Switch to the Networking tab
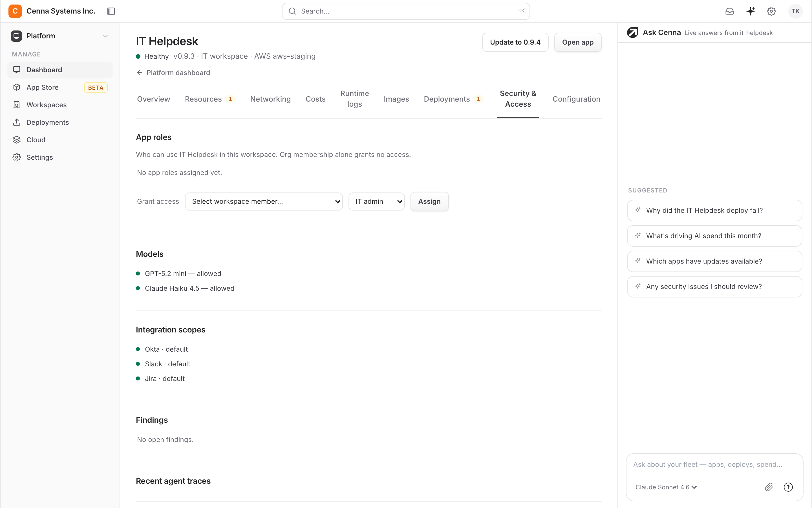Viewport: 812px width, 508px height. coord(270,99)
